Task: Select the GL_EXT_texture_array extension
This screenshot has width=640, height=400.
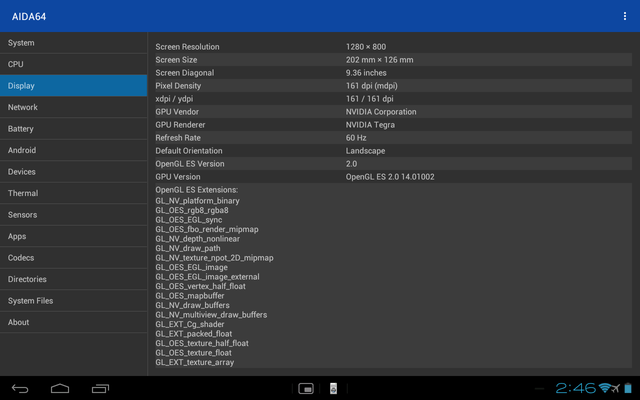Action: [x=194, y=362]
